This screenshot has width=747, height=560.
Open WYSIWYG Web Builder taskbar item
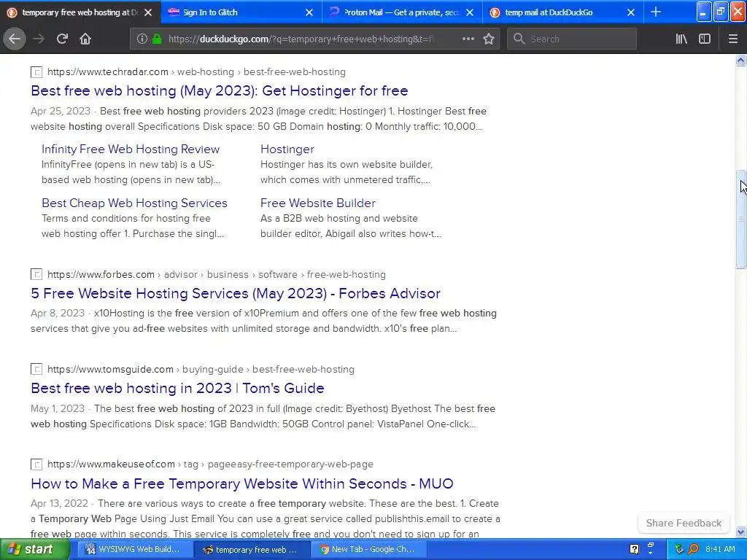click(135, 549)
